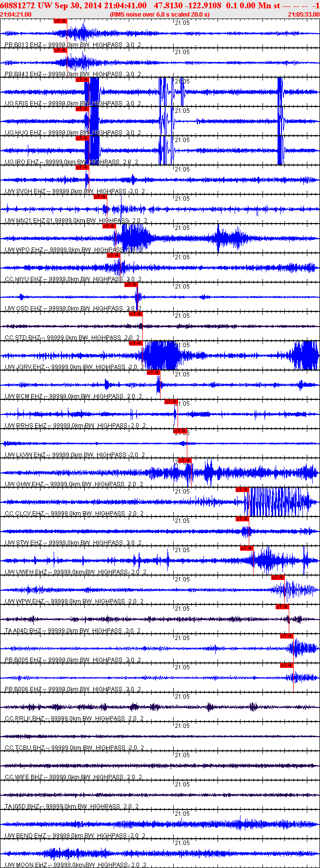The height and width of the screenshot is (868, 320).
Task: Click the 'UO HUO EHZ' station label
Action: pyautogui.click(x=23, y=133)
